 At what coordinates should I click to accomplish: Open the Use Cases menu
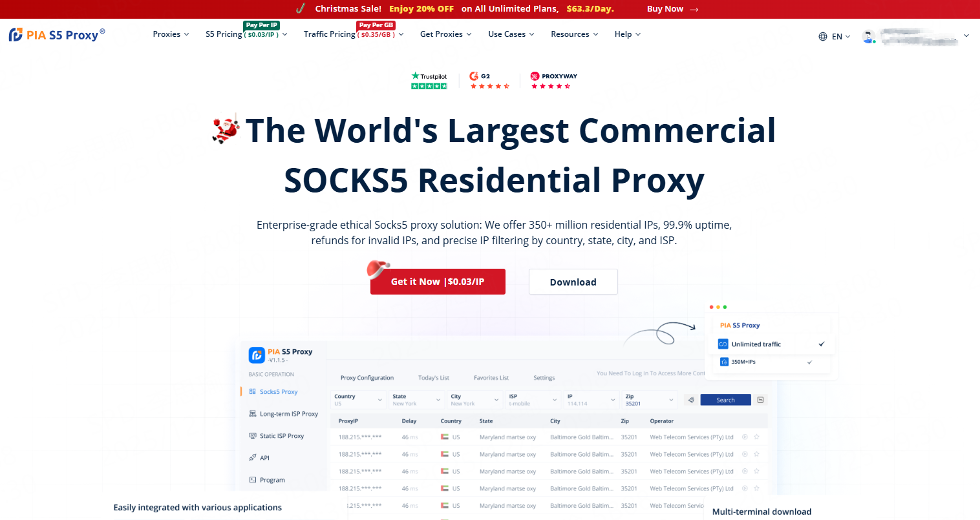tap(511, 34)
